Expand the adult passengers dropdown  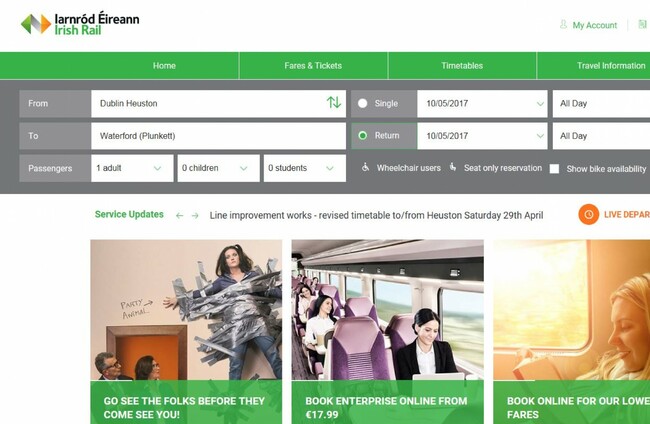(131, 168)
